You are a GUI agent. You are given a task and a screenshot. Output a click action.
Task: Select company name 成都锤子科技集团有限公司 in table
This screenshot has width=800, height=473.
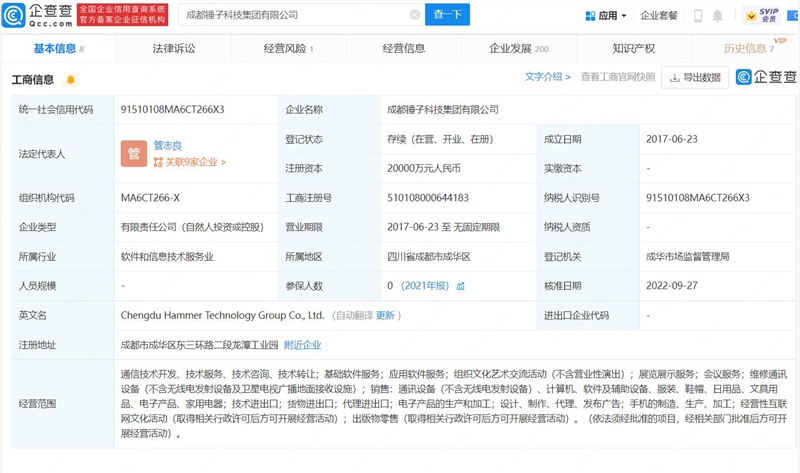[443, 109]
